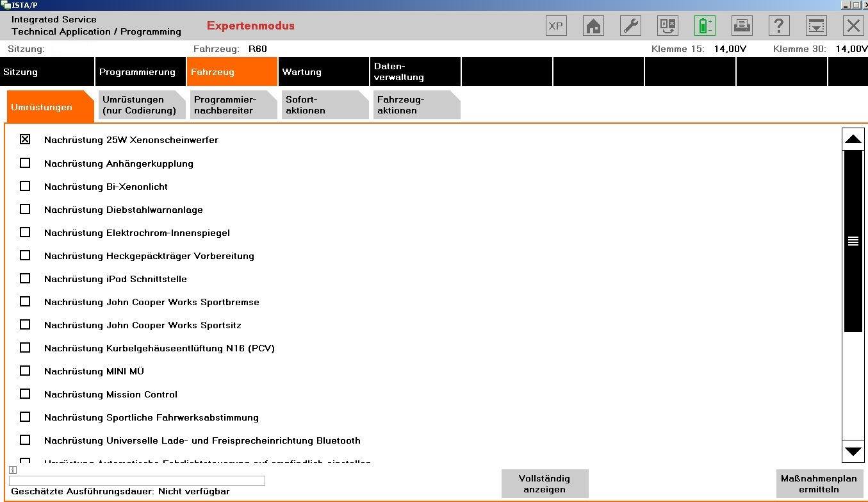Tick the Nachrüstung iPod Schnittstelle checkbox
The height and width of the screenshot is (502, 868).
tap(25, 278)
